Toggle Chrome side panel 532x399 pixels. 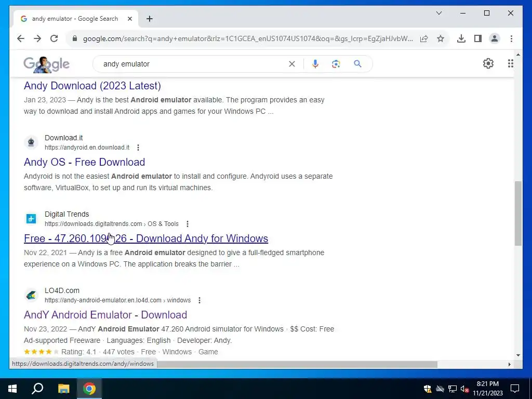(478, 38)
